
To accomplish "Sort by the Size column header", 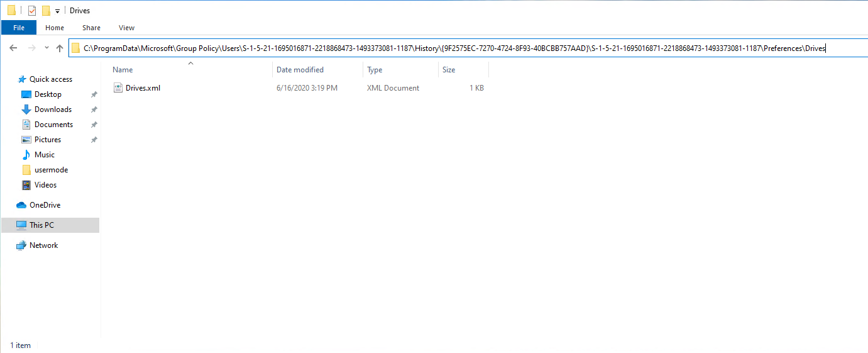I will point(449,70).
